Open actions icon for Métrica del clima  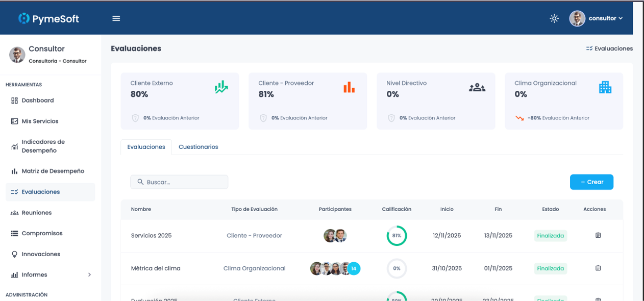point(598,268)
